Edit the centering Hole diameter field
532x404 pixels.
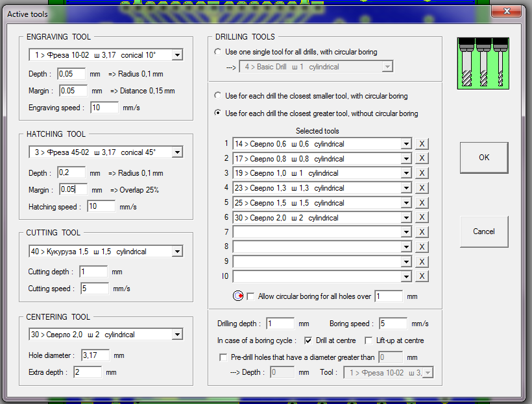pyautogui.click(x=95, y=355)
